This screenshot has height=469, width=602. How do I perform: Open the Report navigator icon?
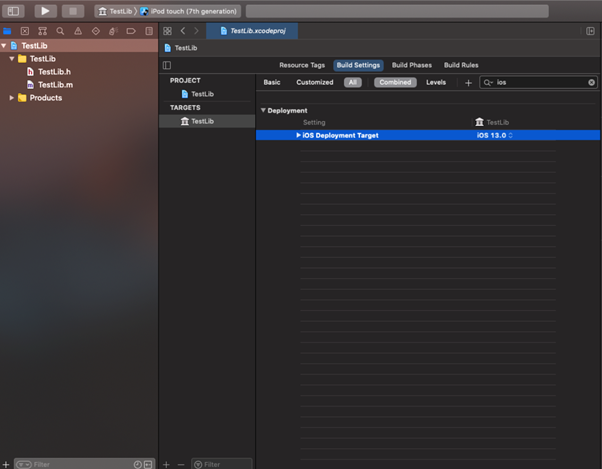click(x=149, y=31)
